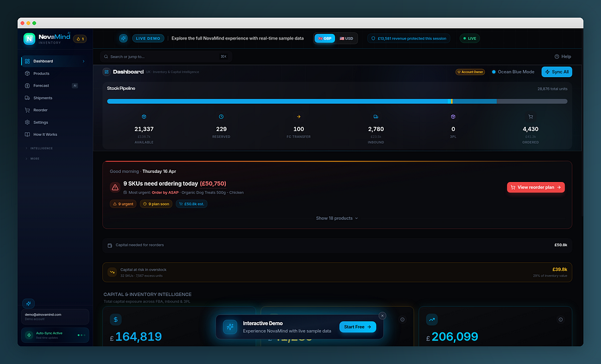
Task: Click the LIVE DEMO badge
Action: (148, 38)
